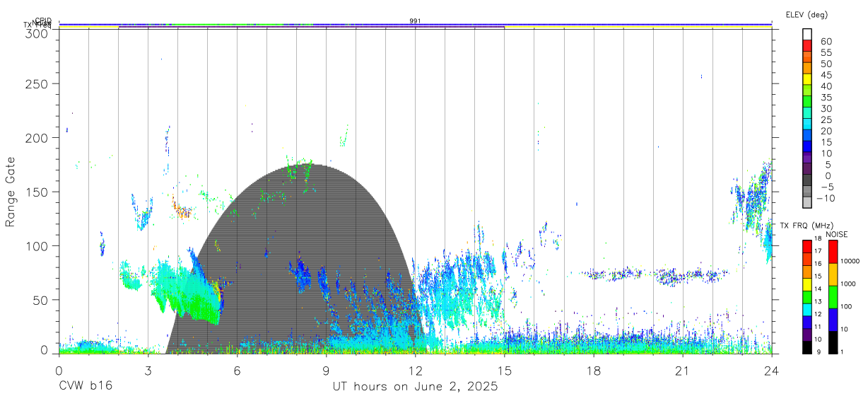Image resolution: width=868 pixels, height=401 pixels.
Task: Click the '30' label on ELEV scale
Action: (826, 109)
